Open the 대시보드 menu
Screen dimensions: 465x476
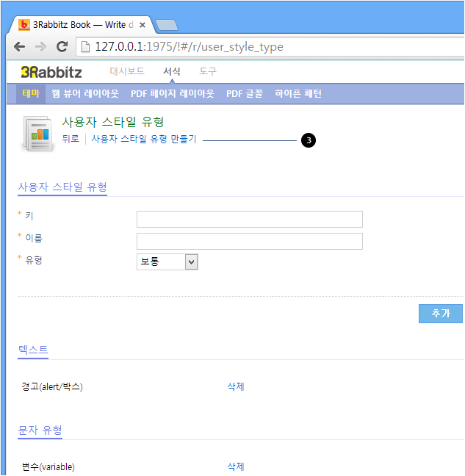(x=127, y=71)
